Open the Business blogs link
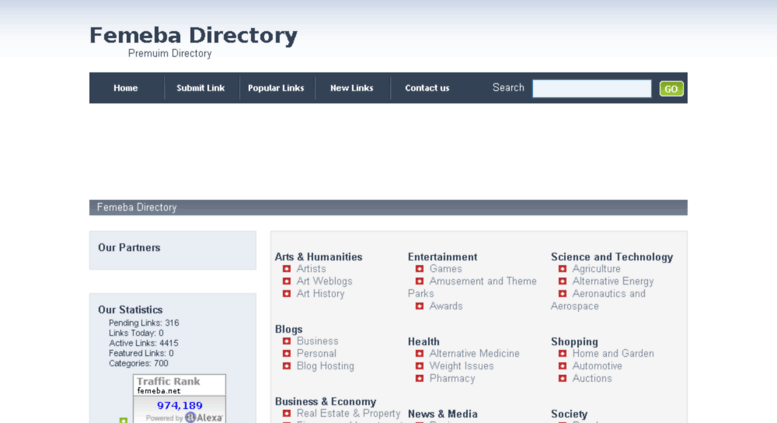This screenshot has width=777, height=423. click(x=318, y=341)
